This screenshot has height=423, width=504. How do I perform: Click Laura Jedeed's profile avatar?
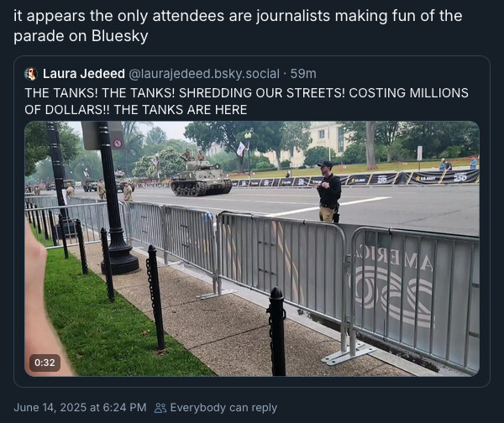point(31,74)
